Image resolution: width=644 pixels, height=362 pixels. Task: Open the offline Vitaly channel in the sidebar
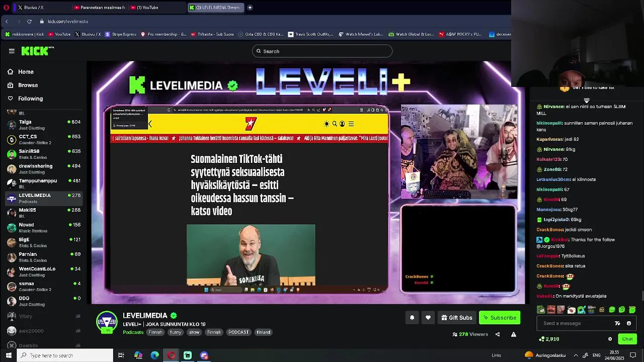[x=44, y=316]
